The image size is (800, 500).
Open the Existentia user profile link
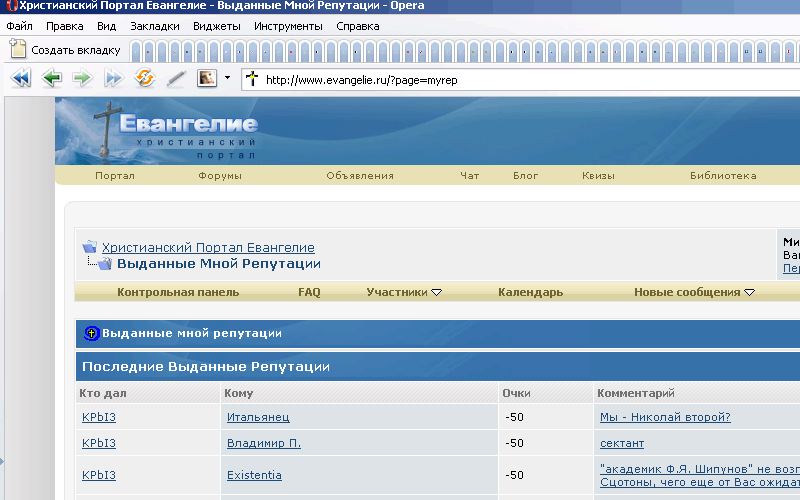click(254, 475)
